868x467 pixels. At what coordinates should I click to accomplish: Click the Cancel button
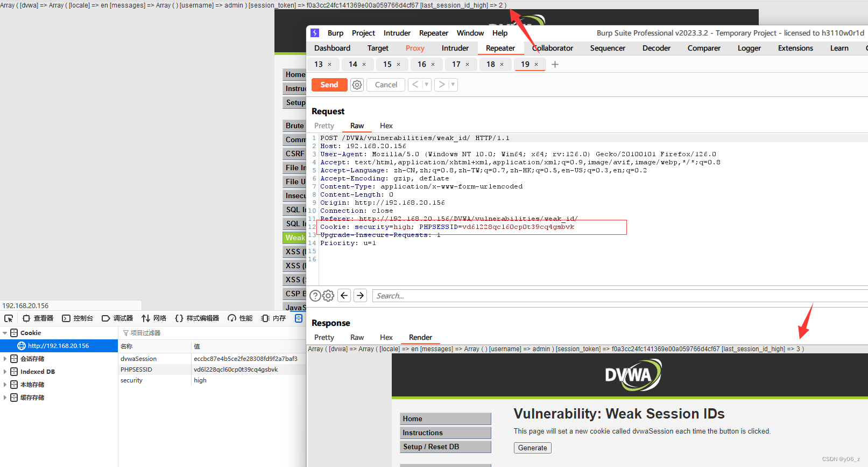(386, 85)
